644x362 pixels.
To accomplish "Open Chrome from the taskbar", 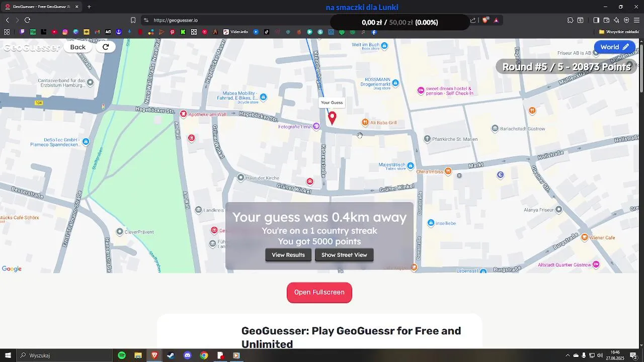I will 204,355.
